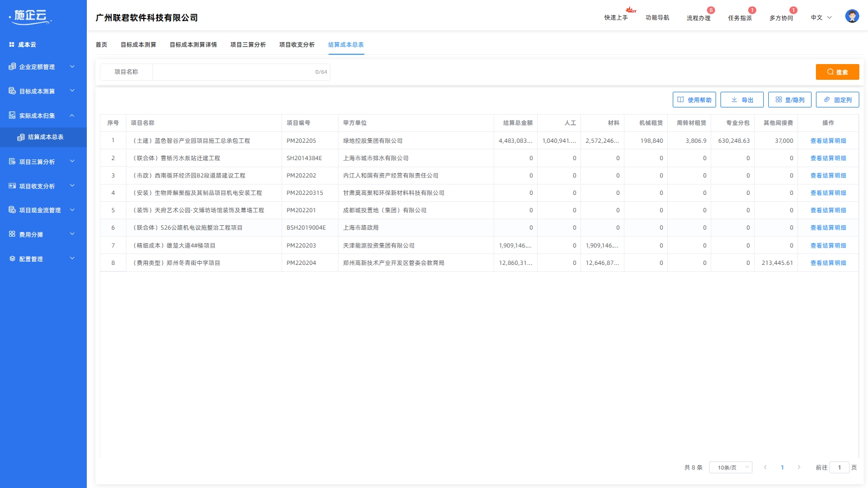Select page 1 in pagination
This screenshot has height=488, width=868.
point(782,467)
